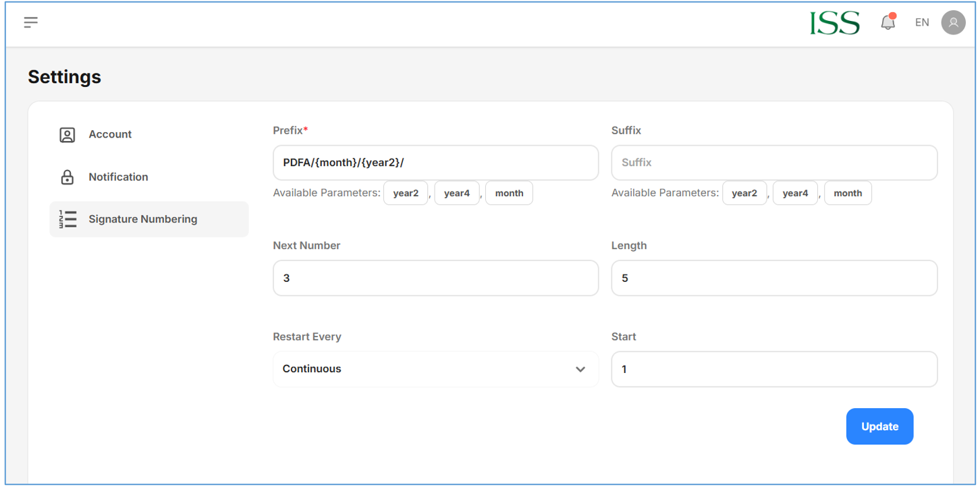Viewport: 980px width, 487px height.
Task: Open the user profile avatar
Action: (953, 22)
